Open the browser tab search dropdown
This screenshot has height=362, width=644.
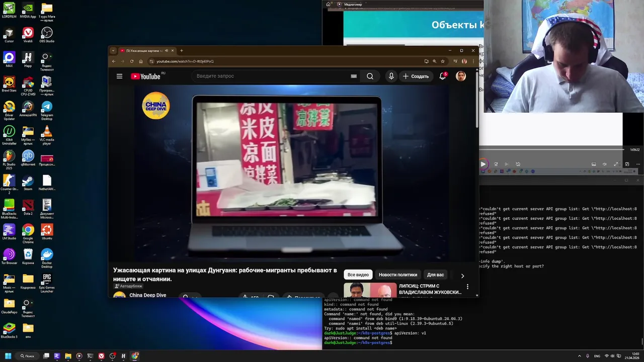click(113, 51)
